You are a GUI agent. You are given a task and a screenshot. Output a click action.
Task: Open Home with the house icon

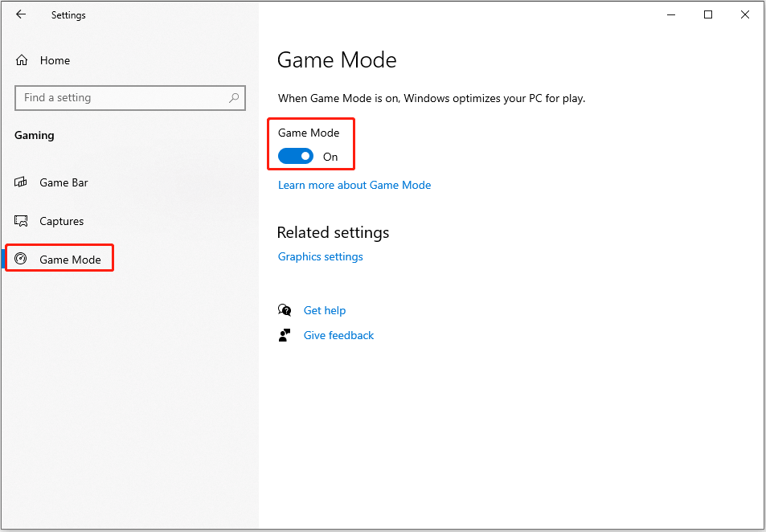pos(22,60)
